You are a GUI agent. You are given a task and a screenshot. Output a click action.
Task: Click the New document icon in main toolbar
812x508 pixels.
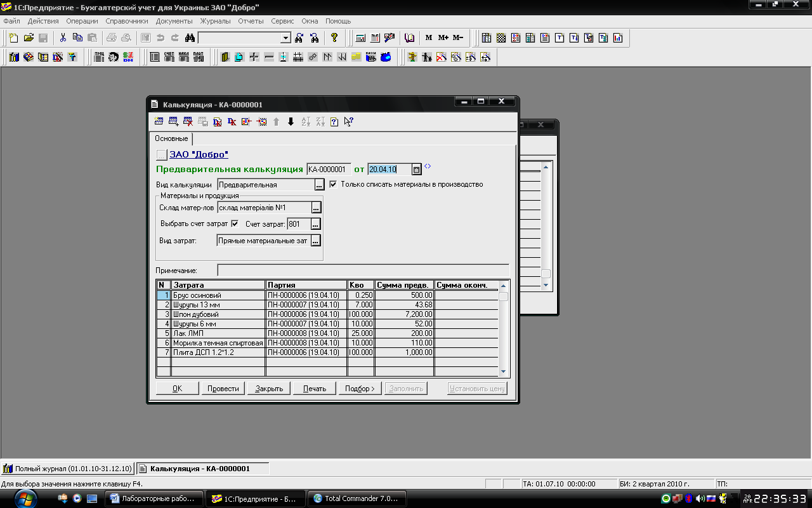click(x=14, y=38)
